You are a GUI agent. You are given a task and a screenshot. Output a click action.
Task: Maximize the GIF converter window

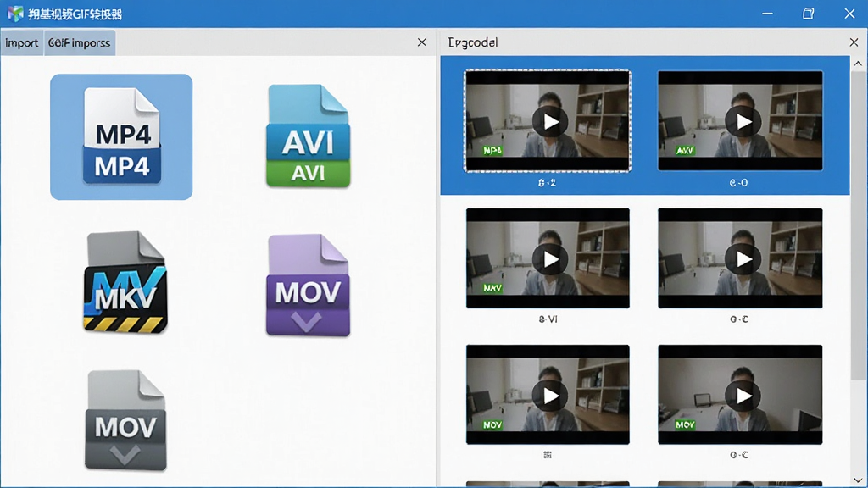(808, 14)
